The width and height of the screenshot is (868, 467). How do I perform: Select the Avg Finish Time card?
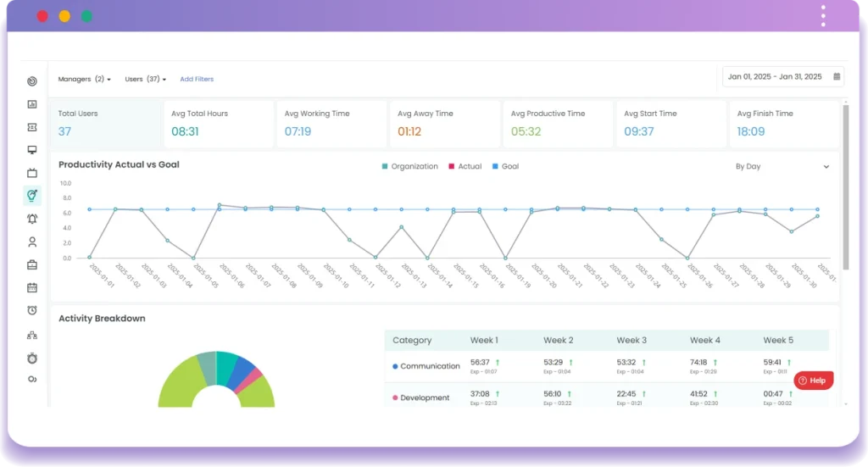coord(784,124)
